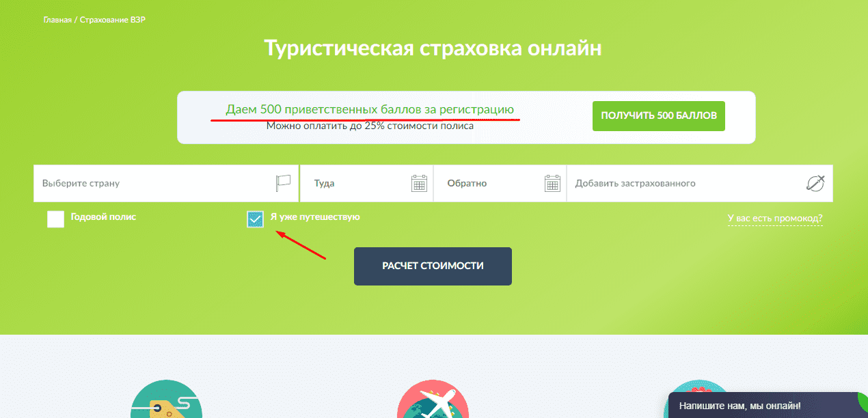The height and width of the screenshot is (418, 868).
Task: Open Напишите нам, мы онлайн chat
Action: [767, 405]
